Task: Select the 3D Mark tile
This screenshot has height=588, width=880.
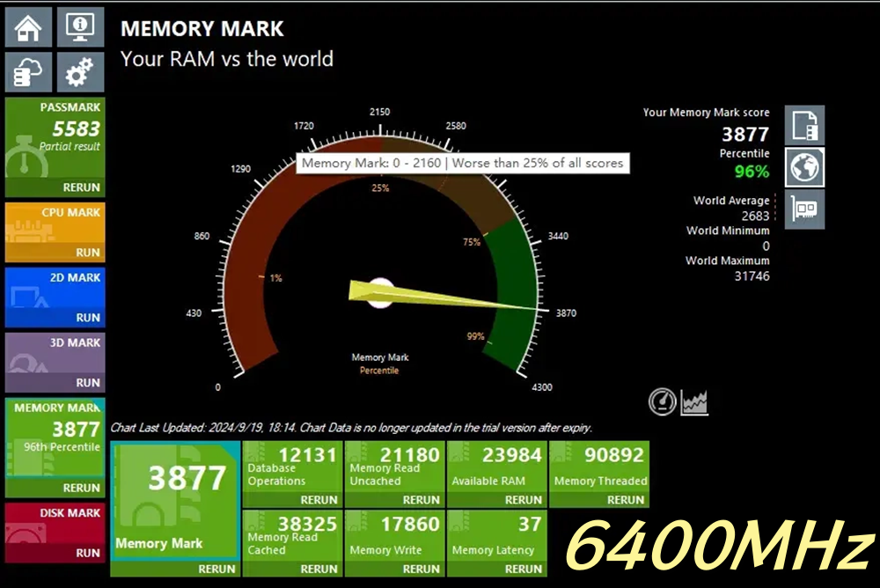Action: point(55,363)
